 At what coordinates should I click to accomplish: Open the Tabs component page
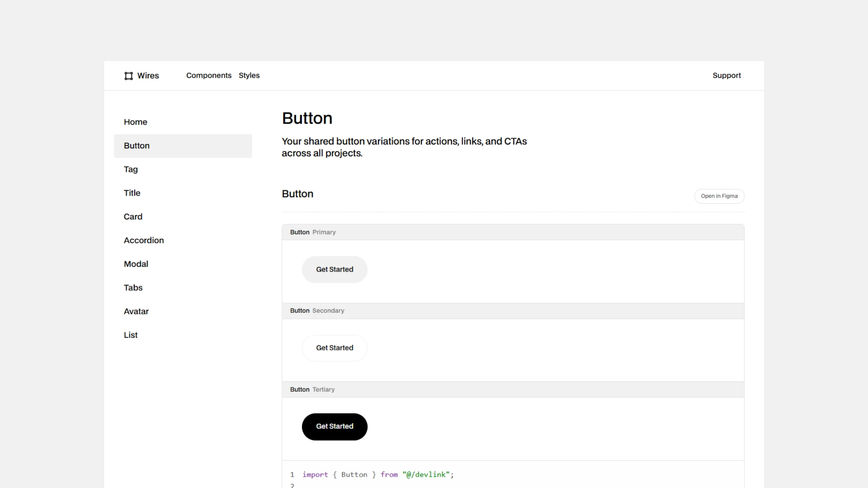133,287
